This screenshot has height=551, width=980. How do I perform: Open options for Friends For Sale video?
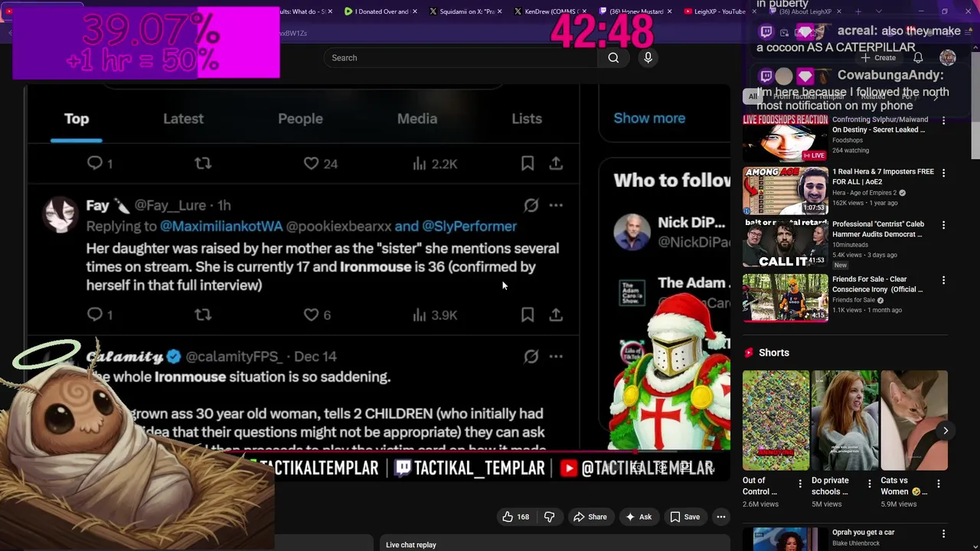tap(943, 280)
